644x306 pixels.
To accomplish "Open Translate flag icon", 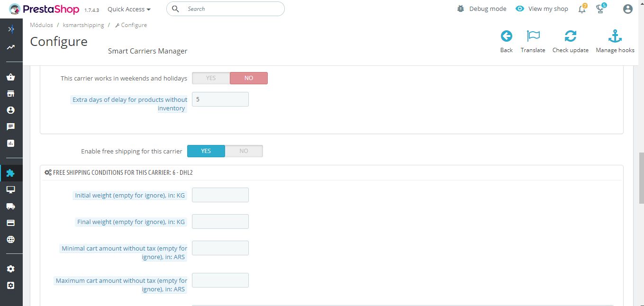I will [x=533, y=36].
